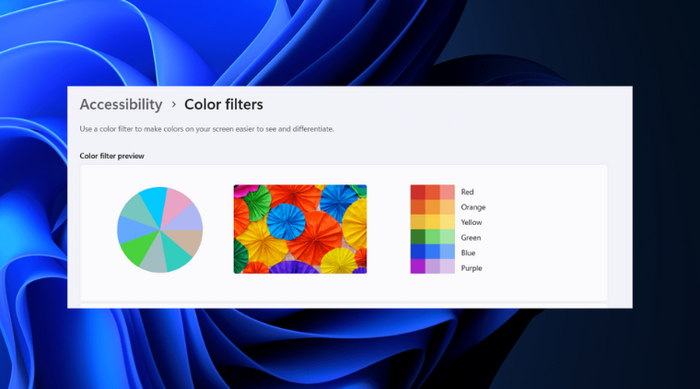700x389 pixels.
Task: Click the middle orange swatch in Orange row
Action: 433,207
